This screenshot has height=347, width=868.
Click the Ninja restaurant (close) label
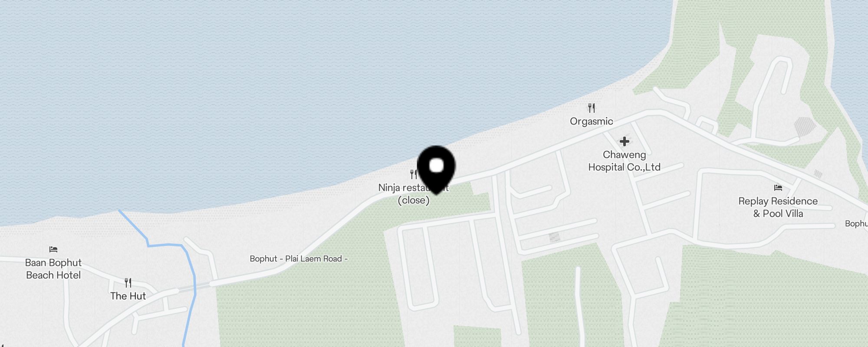[x=414, y=194]
